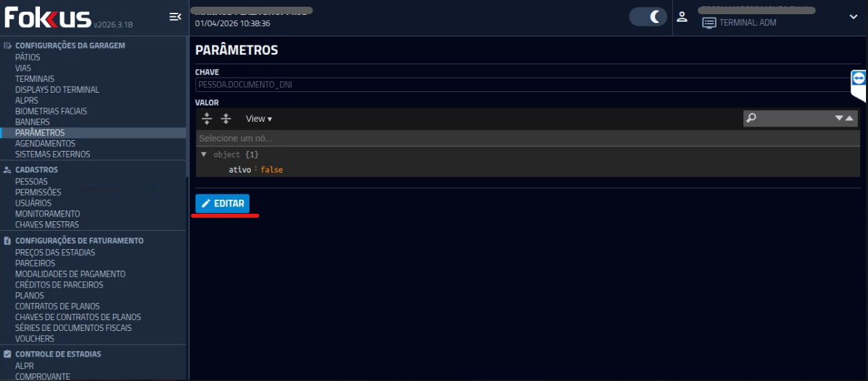
Task: Click the expand all fields icon
Action: tap(207, 118)
